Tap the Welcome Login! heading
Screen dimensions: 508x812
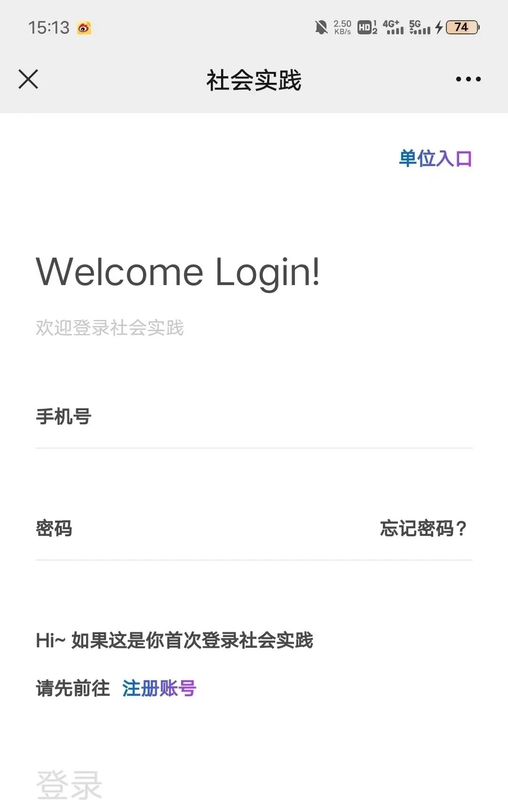178,272
